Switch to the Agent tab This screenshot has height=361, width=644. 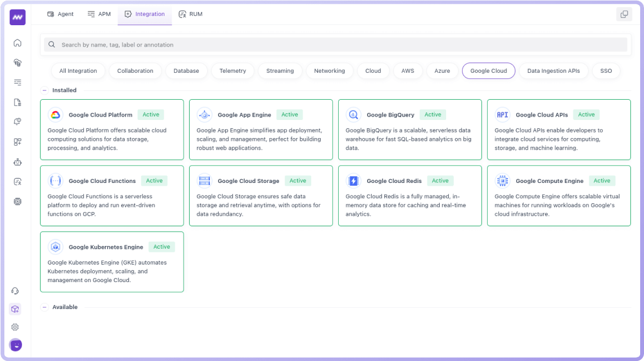click(60, 14)
